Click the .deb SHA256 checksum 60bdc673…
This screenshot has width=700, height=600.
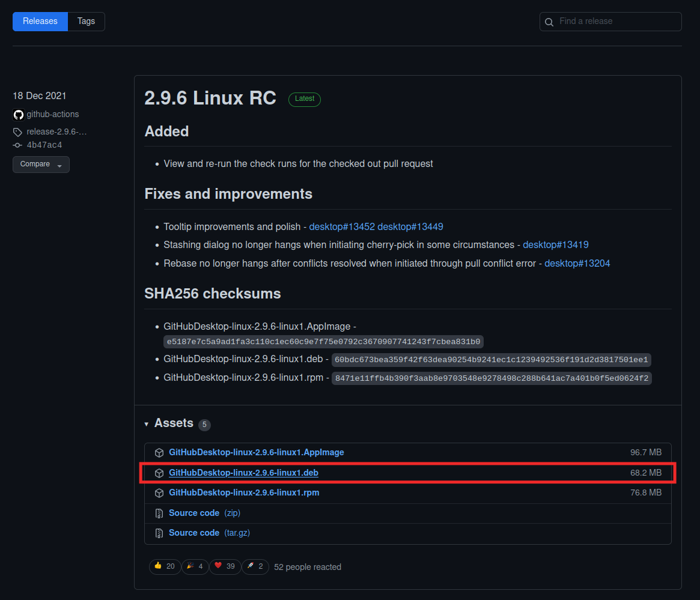coord(491,360)
